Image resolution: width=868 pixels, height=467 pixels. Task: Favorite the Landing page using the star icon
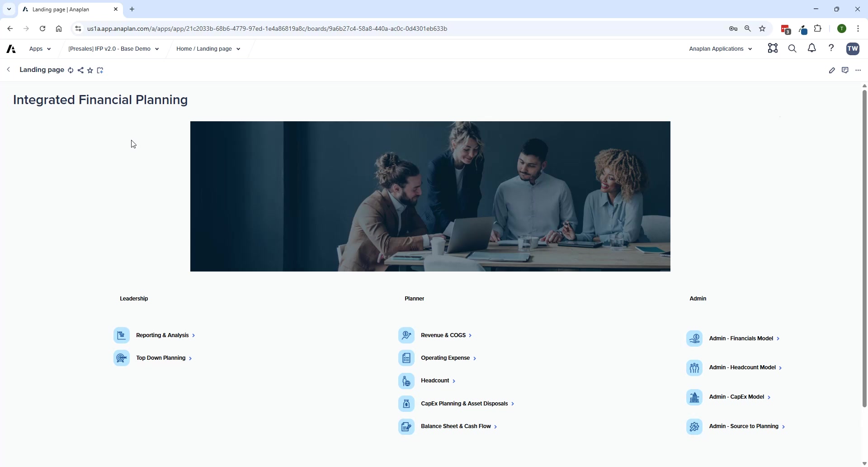90,70
